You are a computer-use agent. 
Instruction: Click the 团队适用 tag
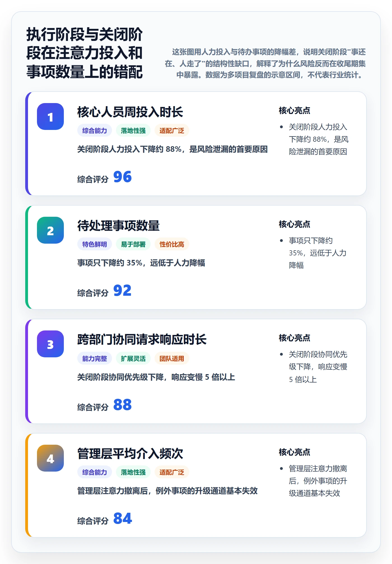172,358
